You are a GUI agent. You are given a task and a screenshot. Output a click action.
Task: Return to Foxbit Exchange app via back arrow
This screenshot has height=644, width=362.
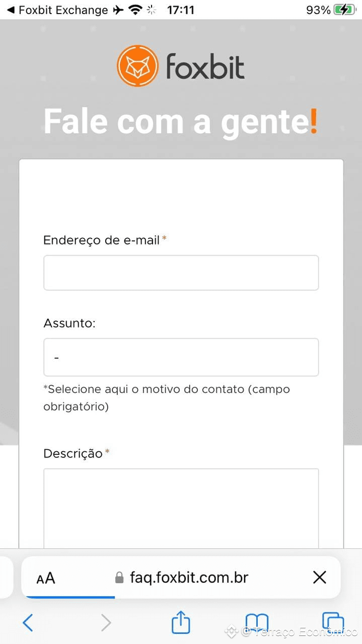(x=11, y=10)
